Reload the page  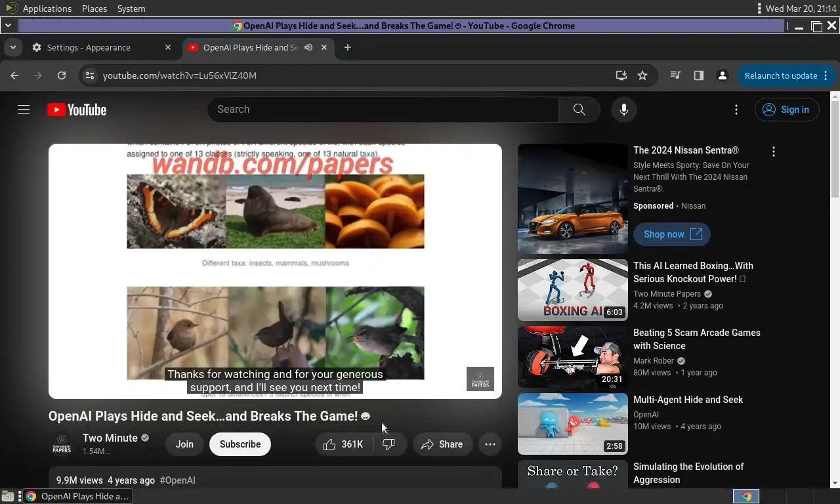(x=62, y=75)
